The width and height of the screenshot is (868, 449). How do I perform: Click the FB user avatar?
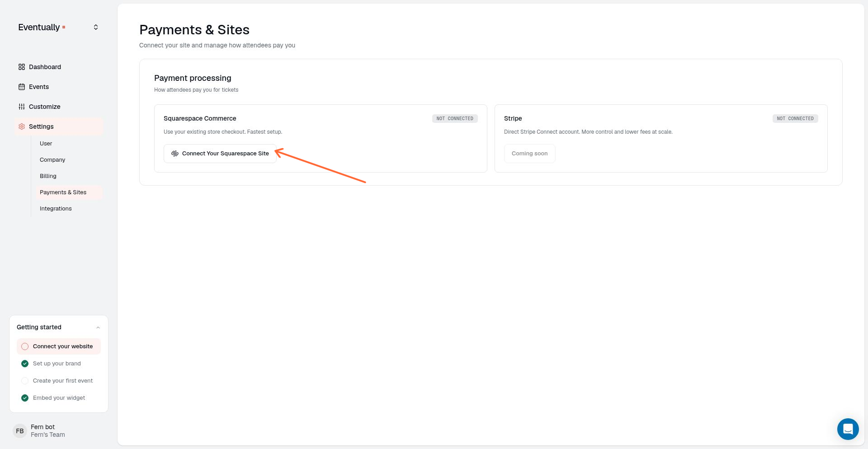tap(20, 431)
